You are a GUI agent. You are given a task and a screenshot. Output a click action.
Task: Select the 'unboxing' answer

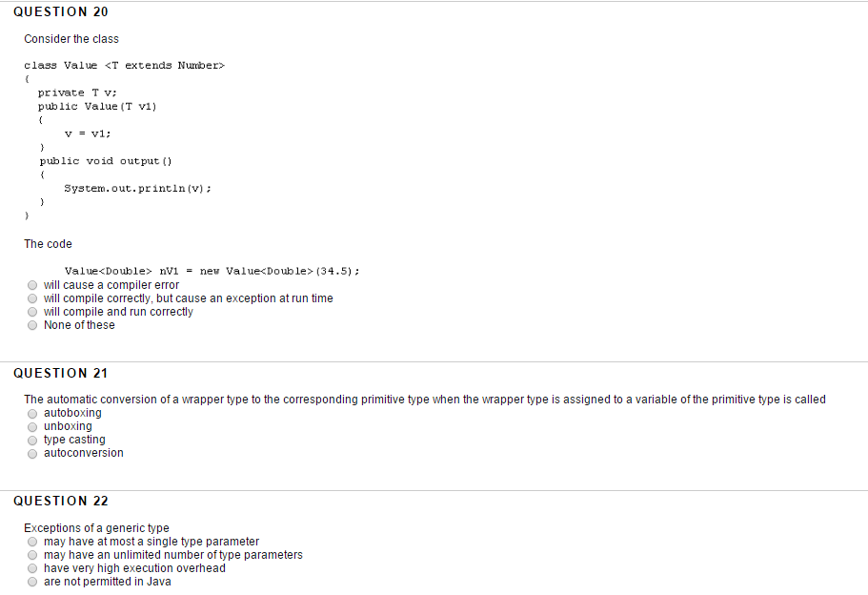coord(32,426)
